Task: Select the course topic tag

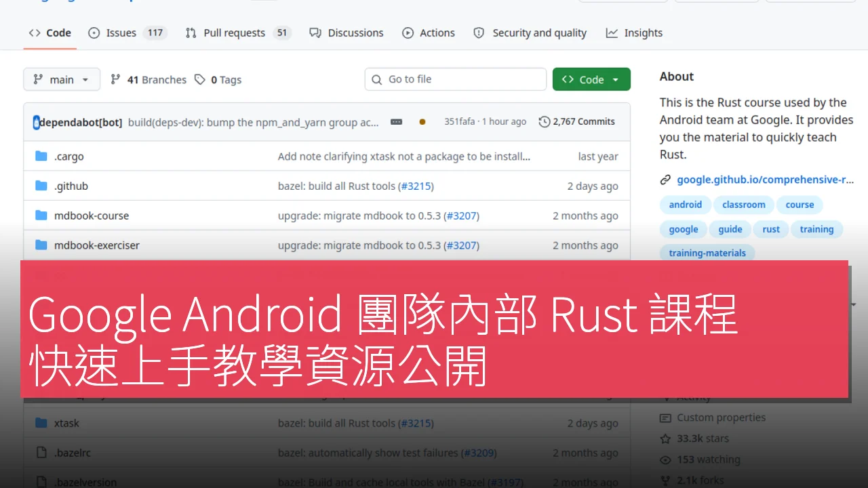Action: 800,205
